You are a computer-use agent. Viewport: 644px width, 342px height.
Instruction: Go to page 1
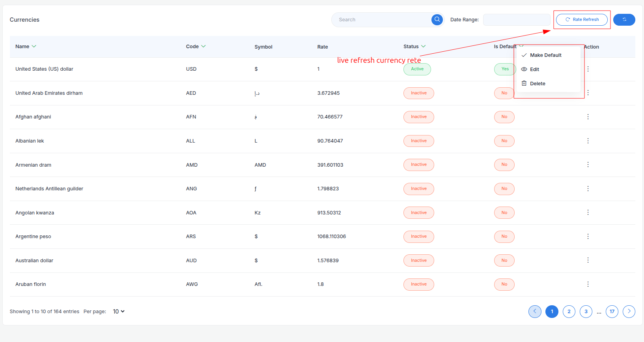[x=552, y=312]
